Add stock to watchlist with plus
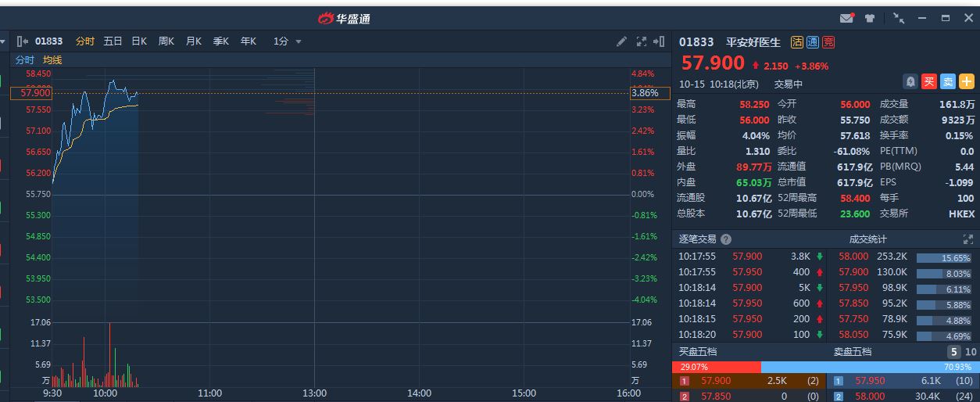The height and width of the screenshot is (402, 980). [967, 81]
